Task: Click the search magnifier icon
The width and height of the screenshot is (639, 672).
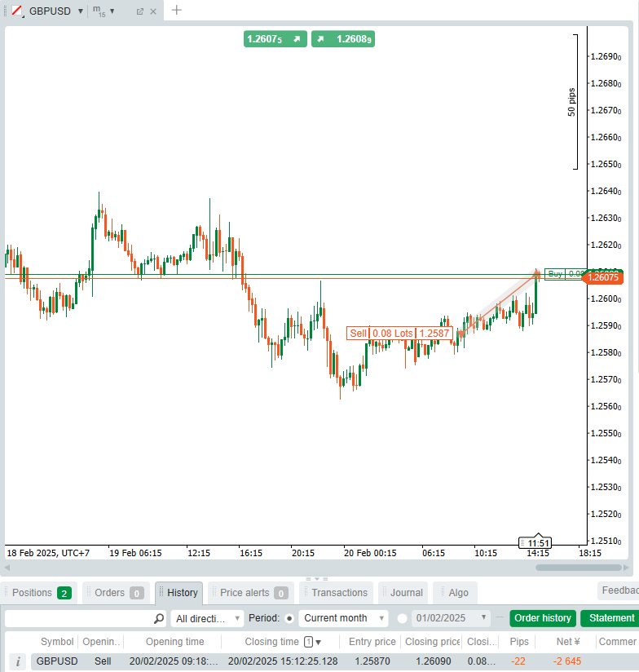Action: 159,618
